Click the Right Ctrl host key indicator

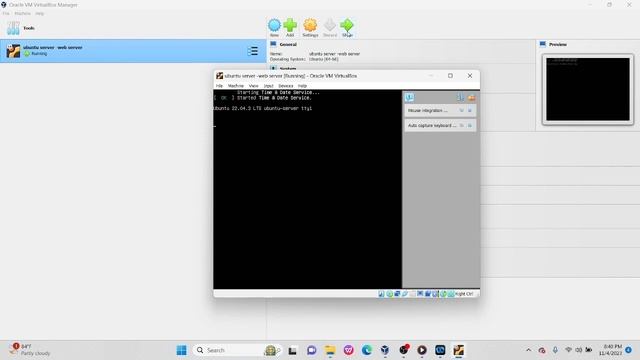(x=464, y=294)
